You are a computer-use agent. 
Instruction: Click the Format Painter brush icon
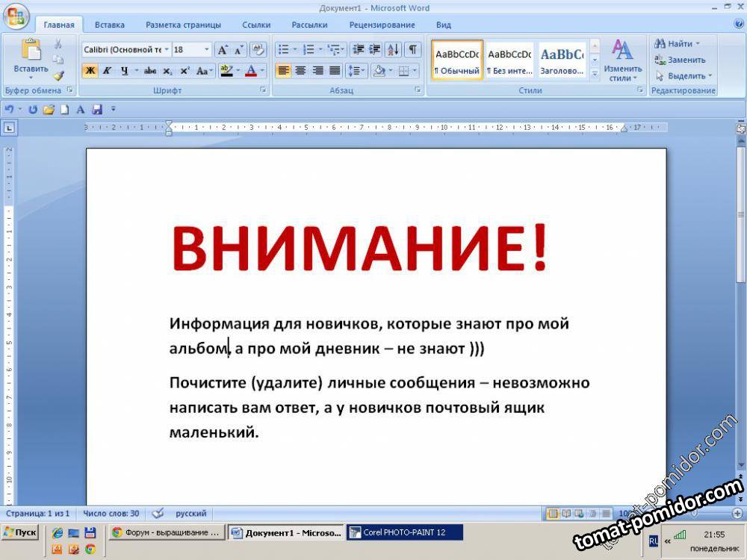tap(58, 75)
